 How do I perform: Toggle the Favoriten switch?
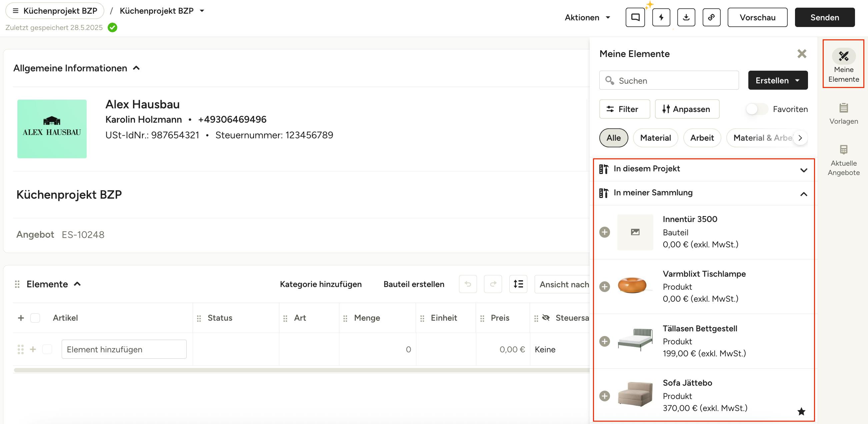coord(756,109)
